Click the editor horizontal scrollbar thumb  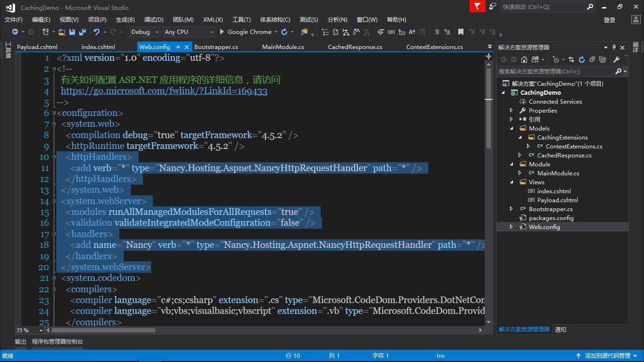[103, 330]
